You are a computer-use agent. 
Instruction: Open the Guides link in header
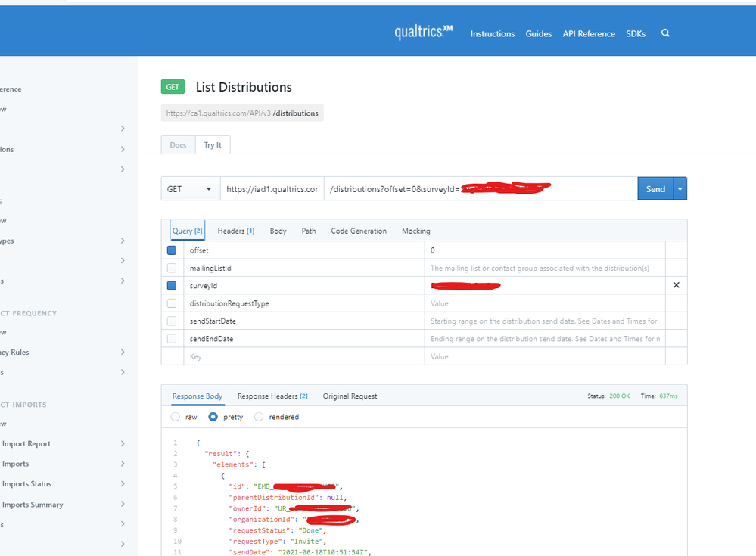click(x=539, y=34)
